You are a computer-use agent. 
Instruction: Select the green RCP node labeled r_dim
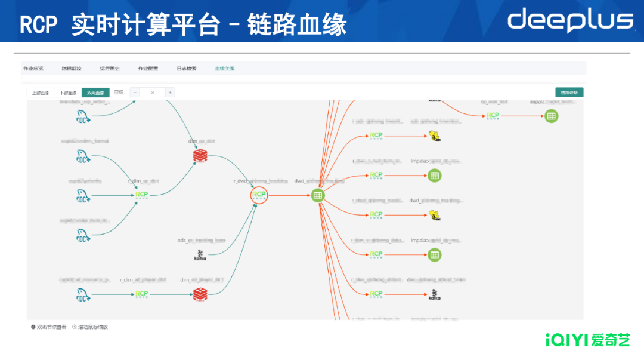[x=142, y=195]
